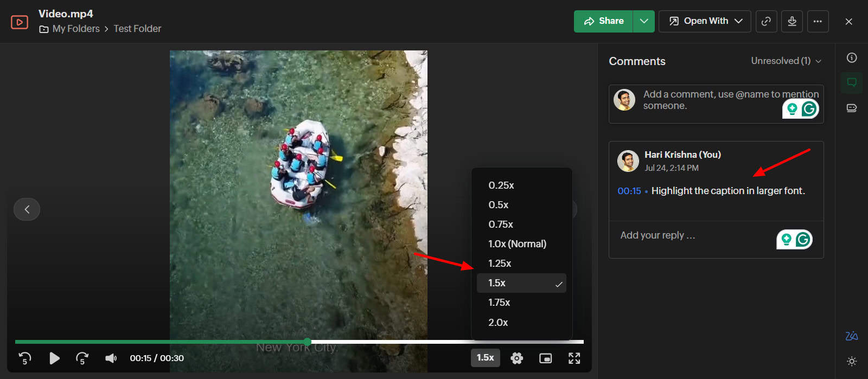Copy the file link

click(x=766, y=21)
